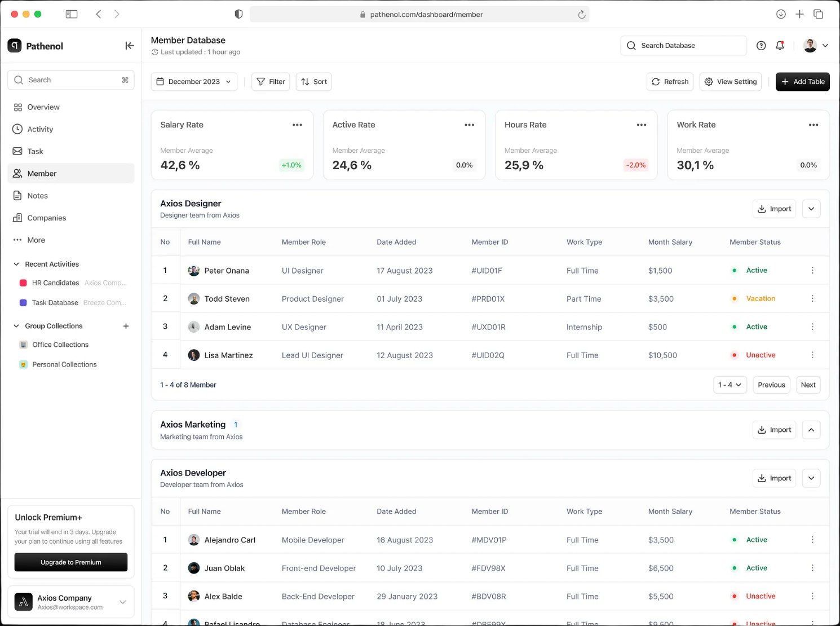Go to Overview in sidebar
This screenshot has height=626, width=840.
(x=71, y=107)
